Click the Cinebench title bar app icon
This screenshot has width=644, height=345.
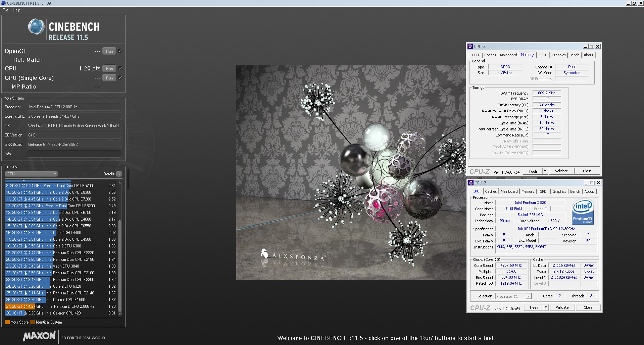pos(3,3)
